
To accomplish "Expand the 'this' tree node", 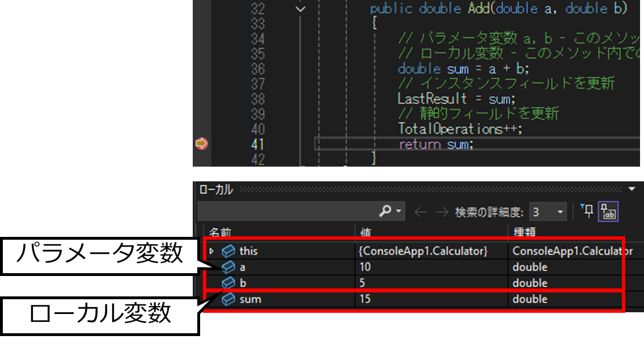I will point(211,251).
